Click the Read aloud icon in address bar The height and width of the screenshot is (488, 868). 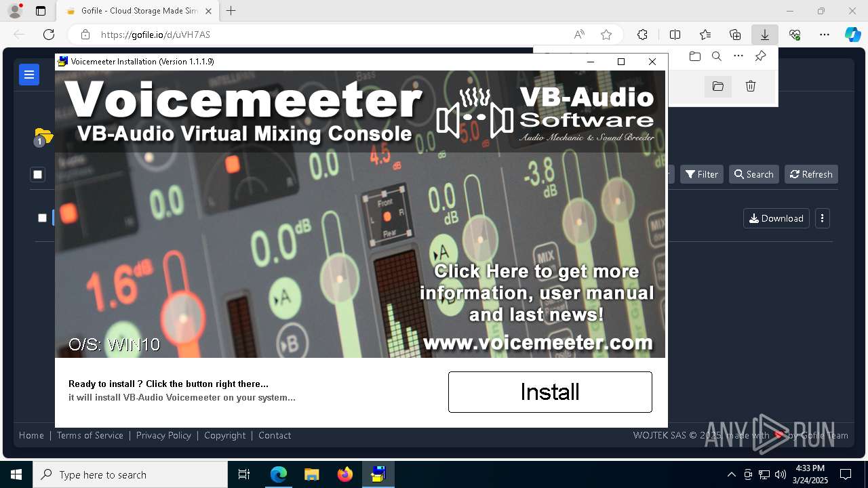579,35
